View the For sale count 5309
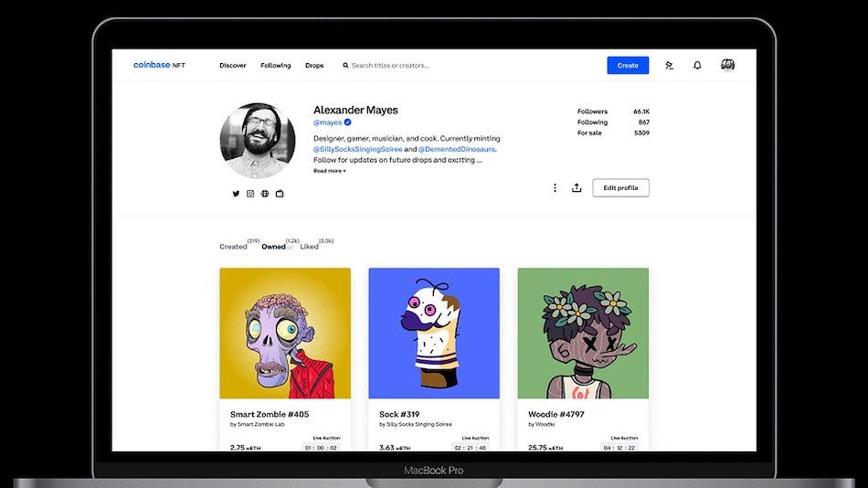The image size is (868, 488). [x=641, y=133]
